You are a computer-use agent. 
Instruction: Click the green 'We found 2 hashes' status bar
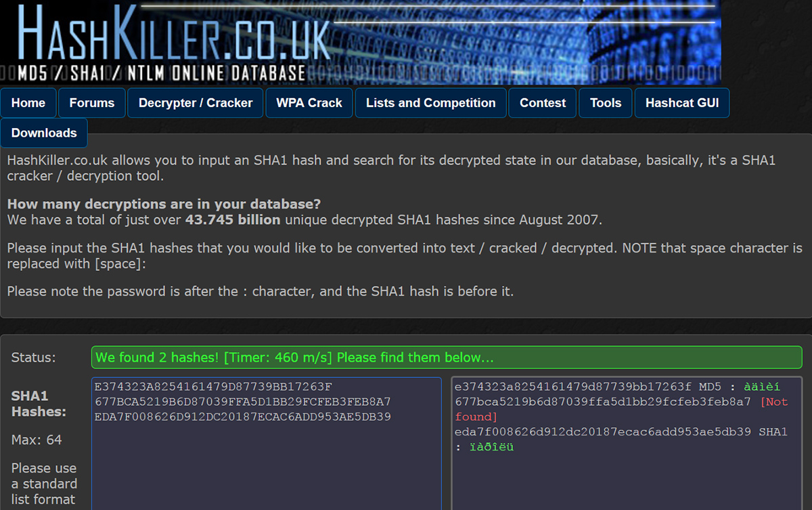pos(447,358)
